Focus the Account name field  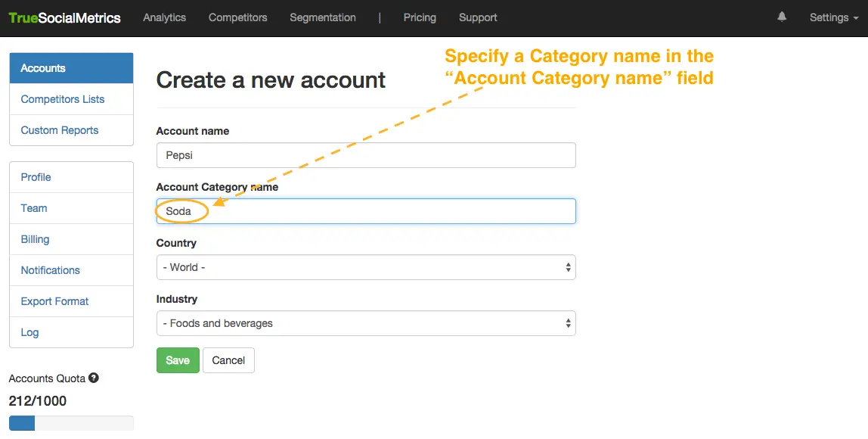tap(366, 155)
